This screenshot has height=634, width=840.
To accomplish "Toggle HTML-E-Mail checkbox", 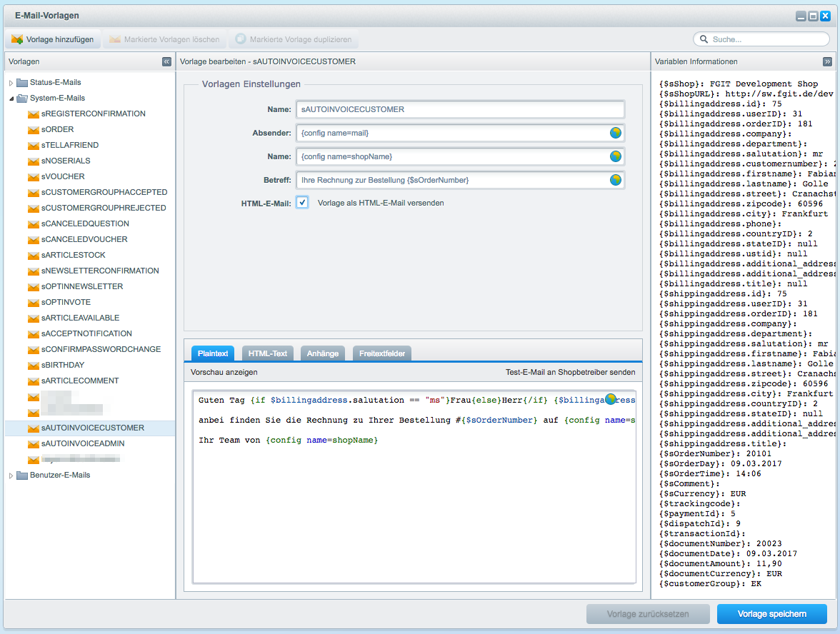I will [x=303, y=203].
